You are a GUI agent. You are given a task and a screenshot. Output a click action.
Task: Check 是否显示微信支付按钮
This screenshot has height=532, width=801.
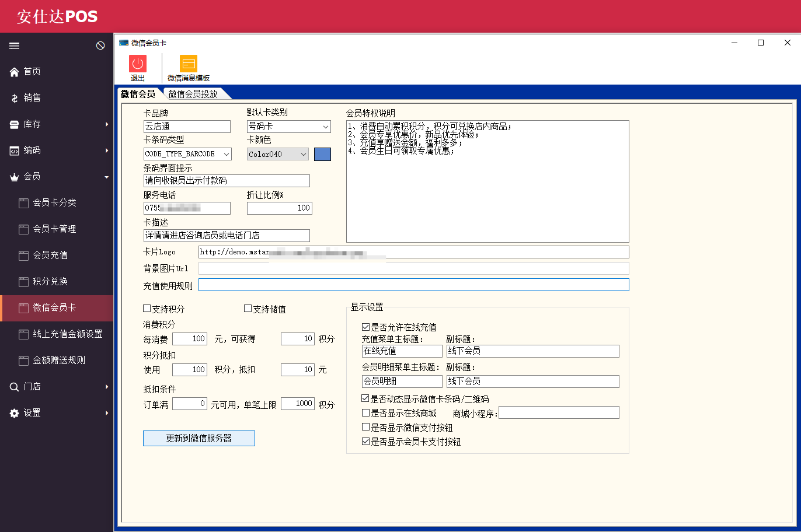tap(365, 427)
